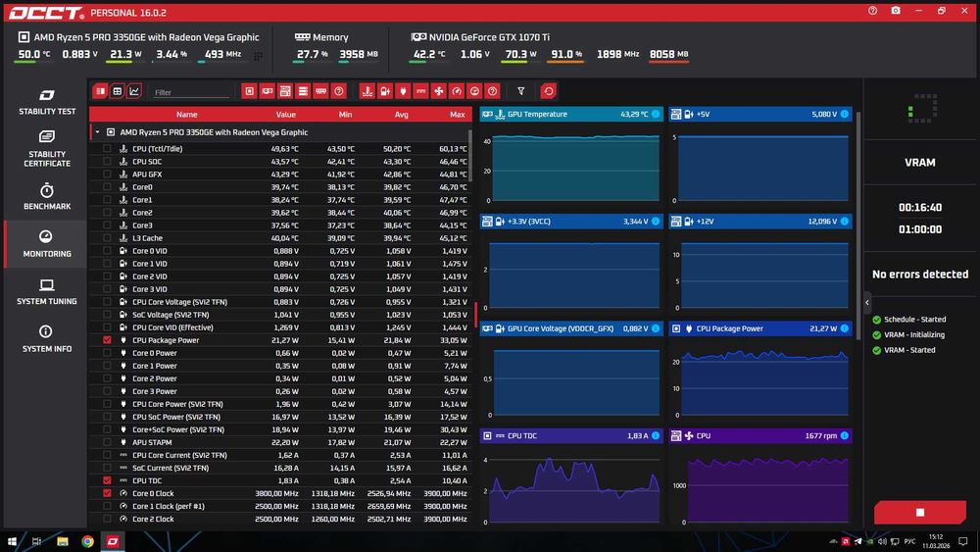Sort table by Min column header

[345, 115]
